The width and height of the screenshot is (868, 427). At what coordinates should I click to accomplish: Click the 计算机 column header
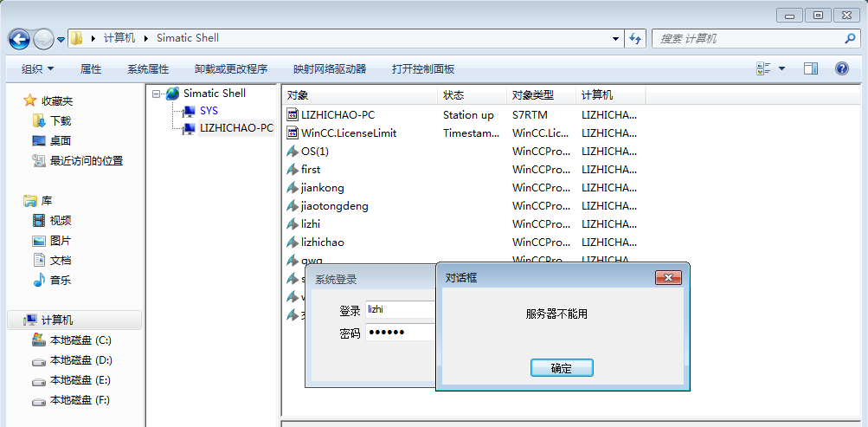(611, 95)
